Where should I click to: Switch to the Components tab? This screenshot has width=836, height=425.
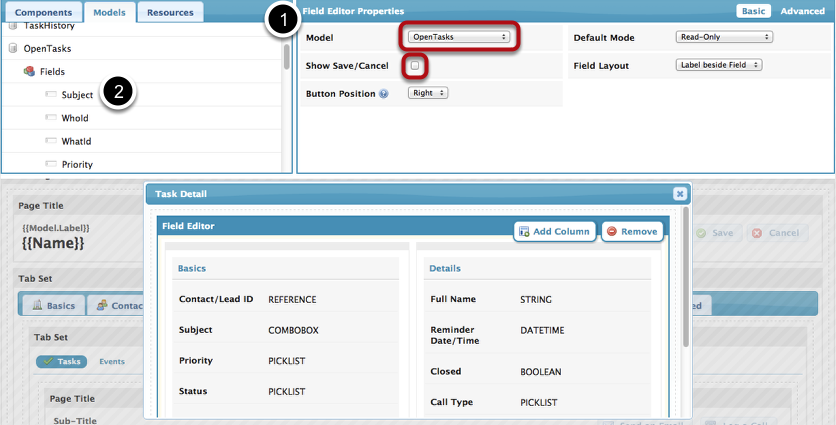[43, 12]
